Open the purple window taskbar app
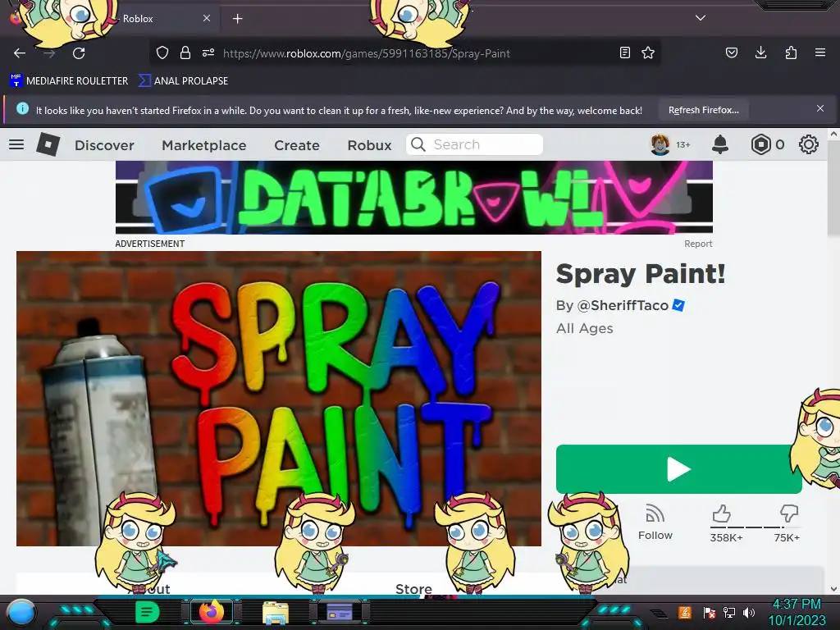The image size is (840, 630). coord(340,612)
